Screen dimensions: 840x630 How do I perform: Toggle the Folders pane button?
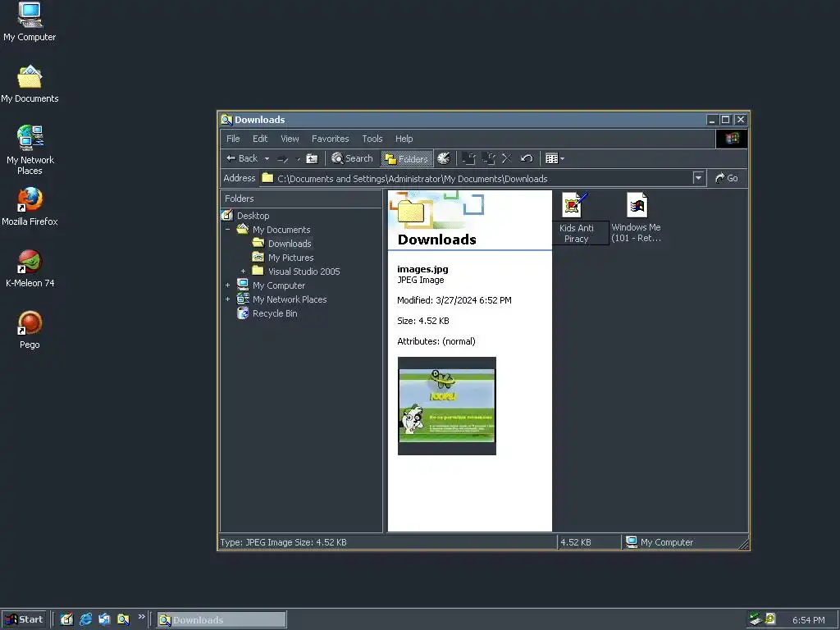click(407, 158)
